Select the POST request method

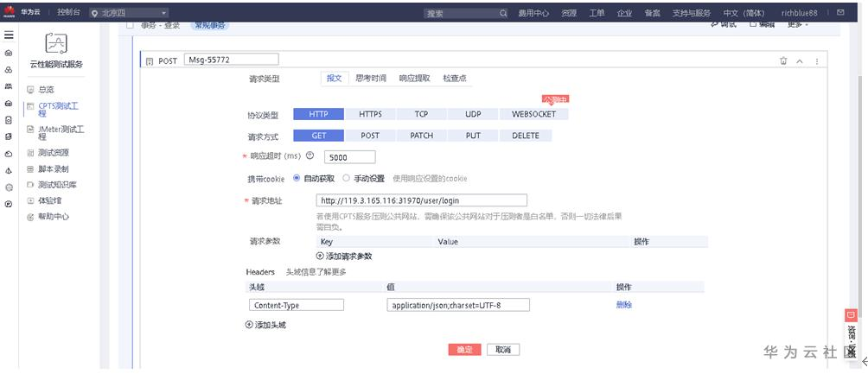tap(370, 136)
